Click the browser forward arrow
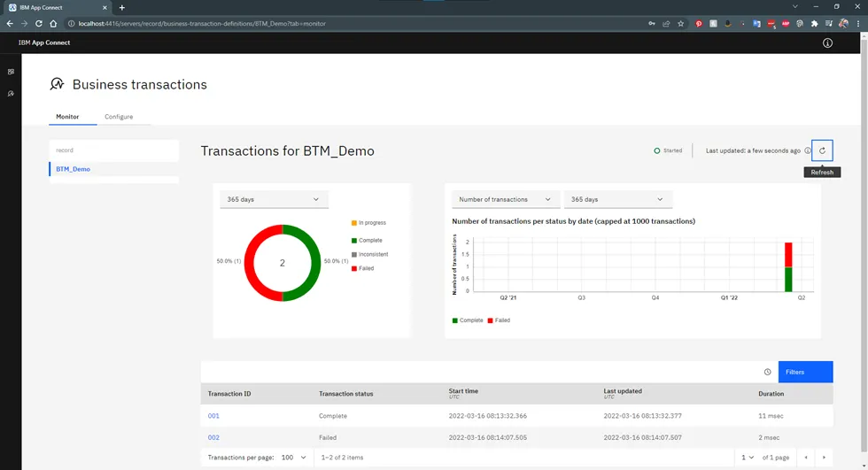This screenshot has height=470, width=868. [x=24, y=24]
